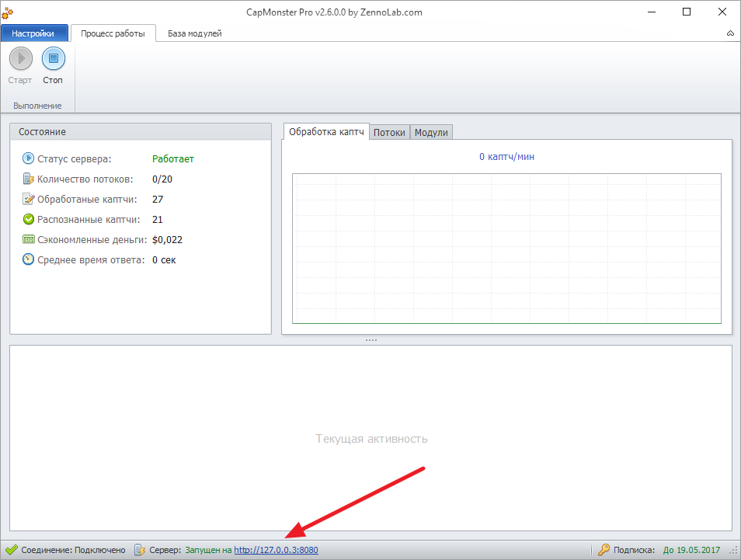Image resolution: width=741 pixels, height=560 pixels.
Task: Click the saved money value $0,022
Action: click(167, 240)
